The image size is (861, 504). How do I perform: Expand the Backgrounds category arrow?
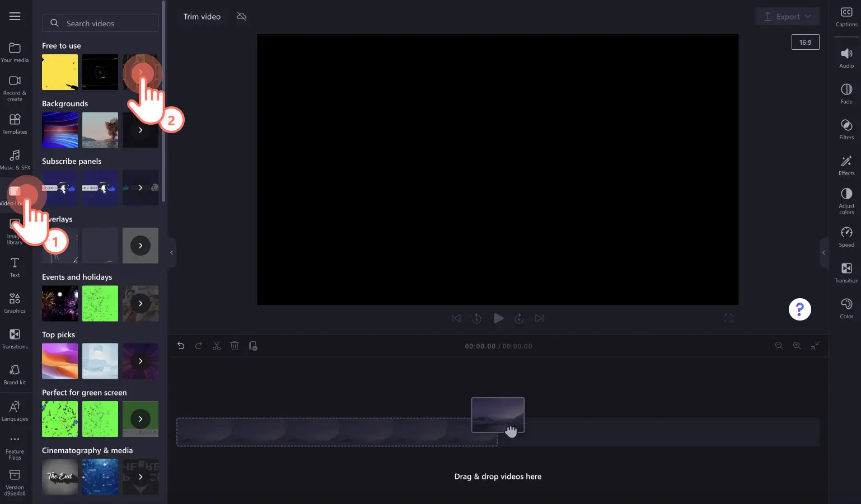click(x=141, y=130)
